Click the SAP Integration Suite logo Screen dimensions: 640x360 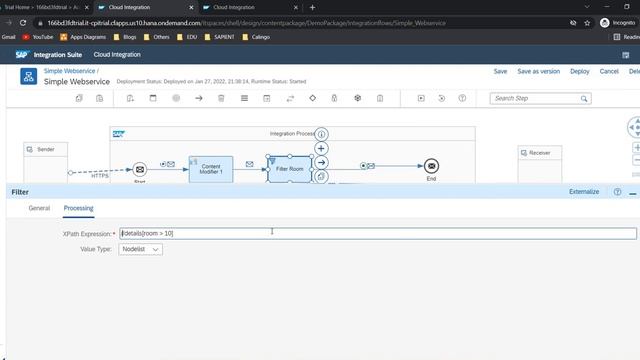click(49, 54)
